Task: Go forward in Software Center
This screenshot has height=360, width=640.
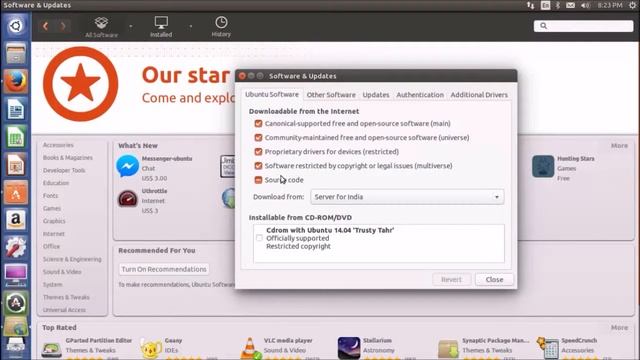Action: (63, 26)
